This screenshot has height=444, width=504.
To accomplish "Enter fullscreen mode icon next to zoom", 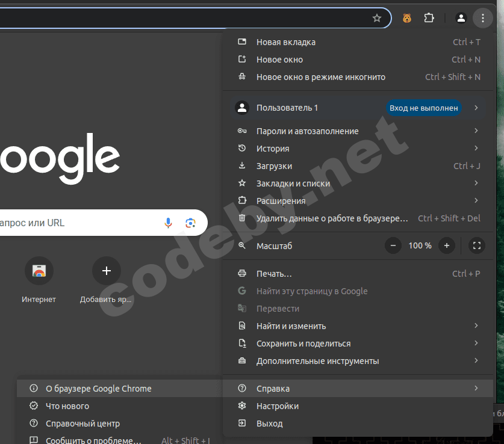I will 477,245.
